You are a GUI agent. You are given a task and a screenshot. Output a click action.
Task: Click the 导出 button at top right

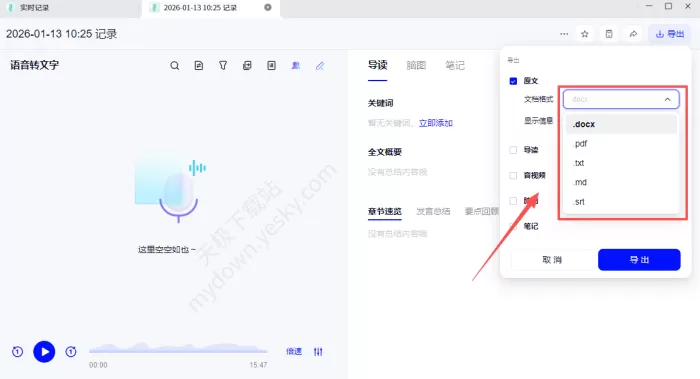pyautogui.click(x=669, y=34)
